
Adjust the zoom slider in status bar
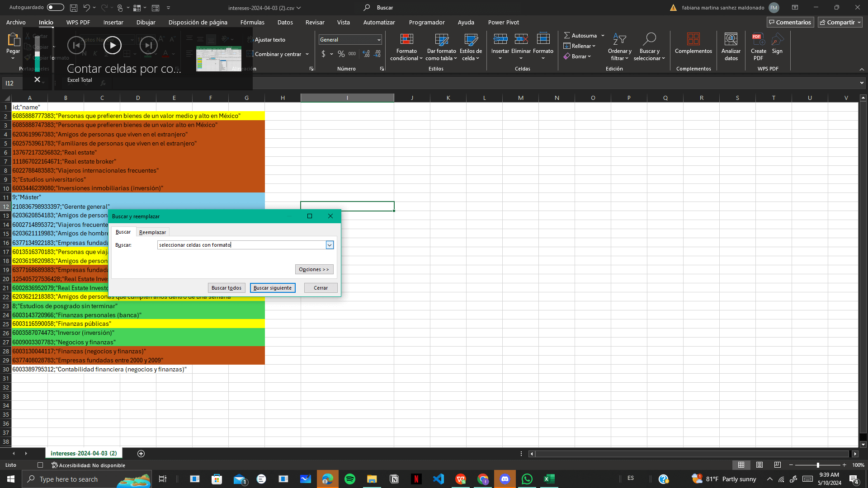[818, 465]
